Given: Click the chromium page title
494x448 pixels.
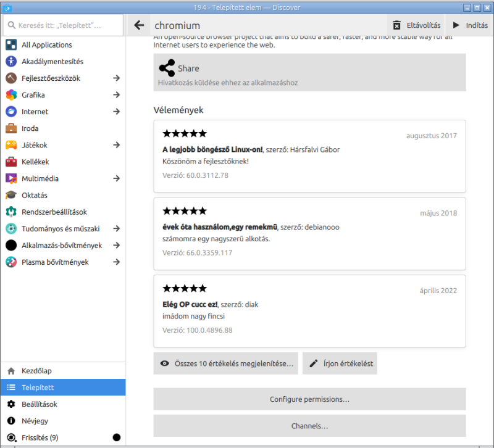Looking at the screenshot, I should (177, 25).
